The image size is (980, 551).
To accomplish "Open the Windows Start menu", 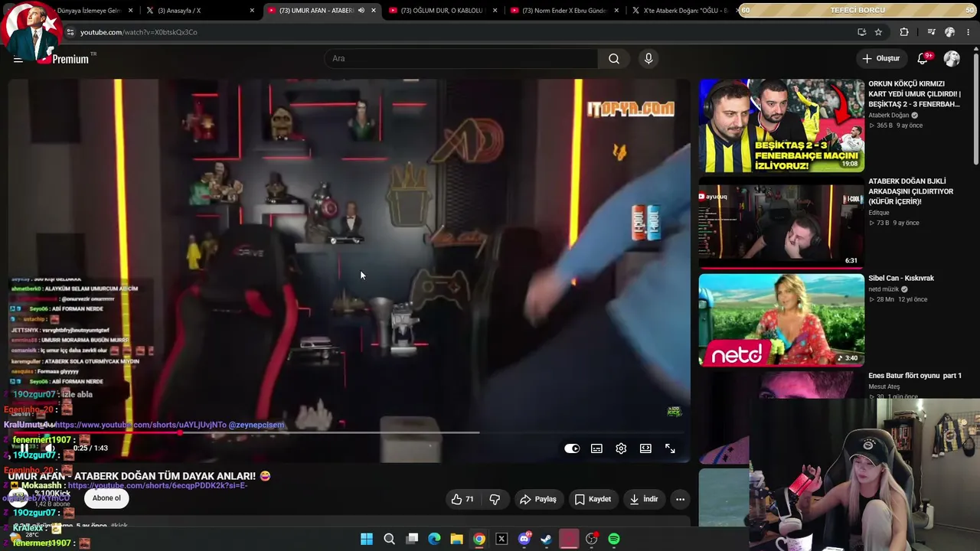I will [367, 540].
